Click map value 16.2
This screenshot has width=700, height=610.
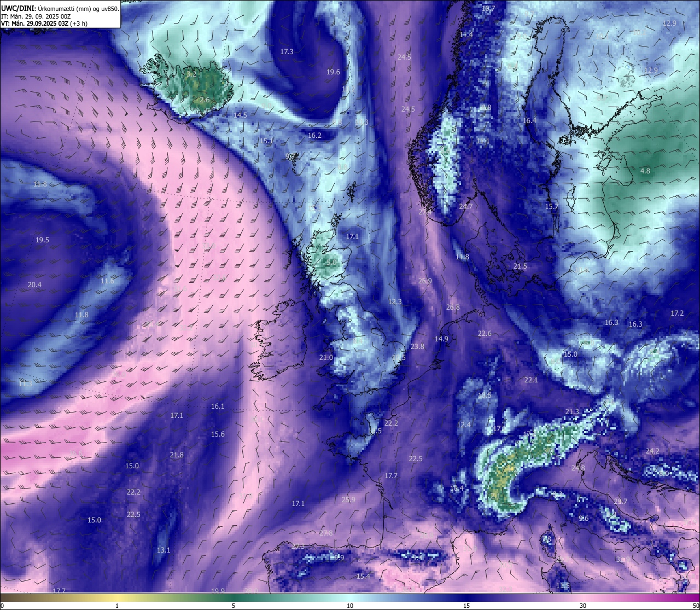(315, 135)
